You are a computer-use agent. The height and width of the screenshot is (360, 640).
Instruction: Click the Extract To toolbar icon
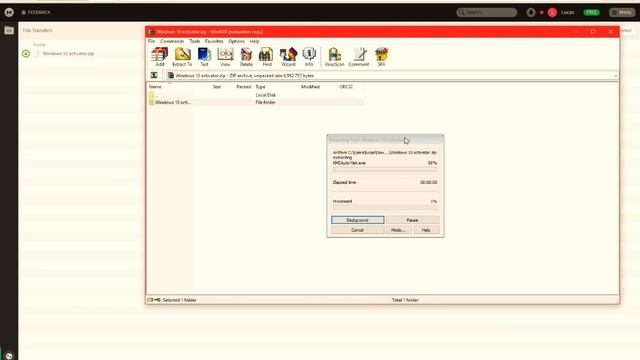click(x=182, y=57)
